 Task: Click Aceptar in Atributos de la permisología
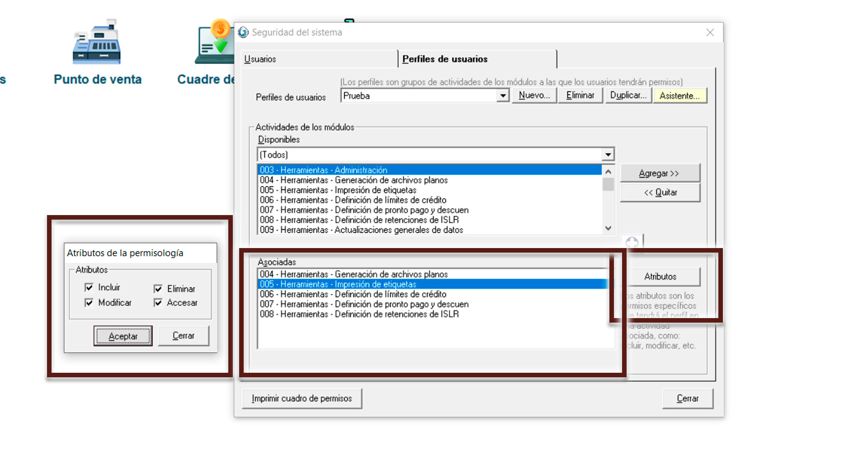(x=123, y=336)
